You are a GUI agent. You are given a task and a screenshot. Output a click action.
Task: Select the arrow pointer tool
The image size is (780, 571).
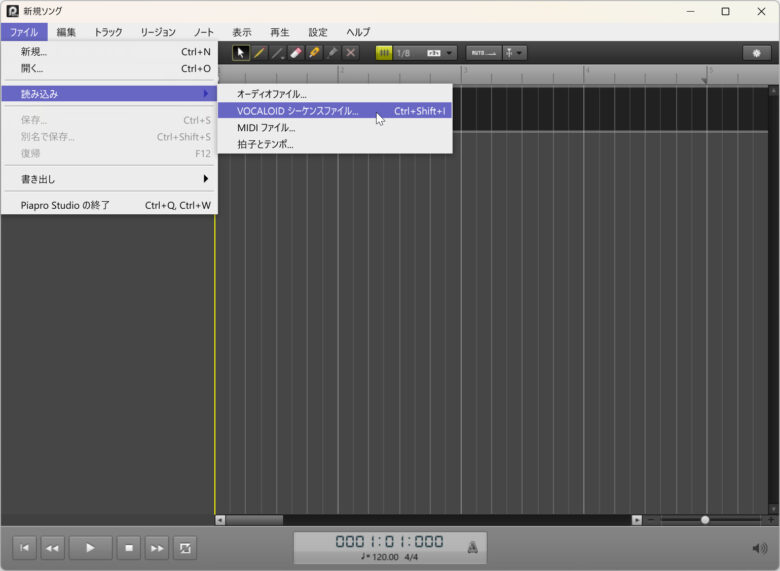241,53
